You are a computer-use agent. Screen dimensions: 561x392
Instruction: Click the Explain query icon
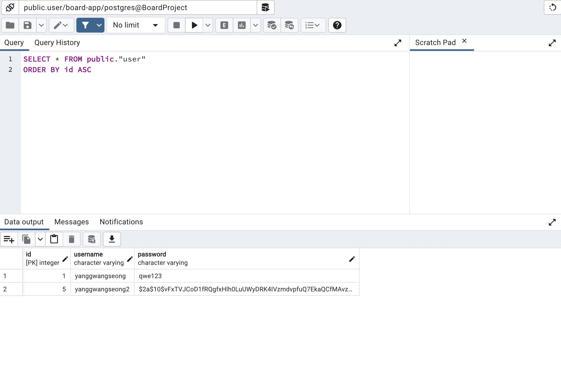pyautogui.click(x=224, y=25)
